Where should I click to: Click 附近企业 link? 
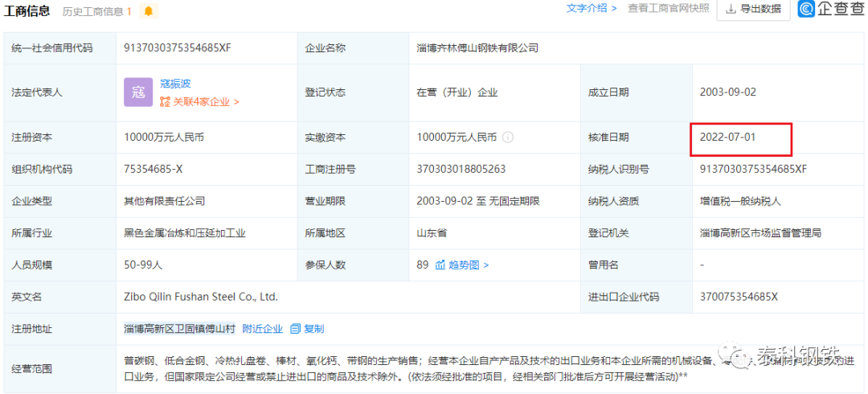(x=262, y=329)
